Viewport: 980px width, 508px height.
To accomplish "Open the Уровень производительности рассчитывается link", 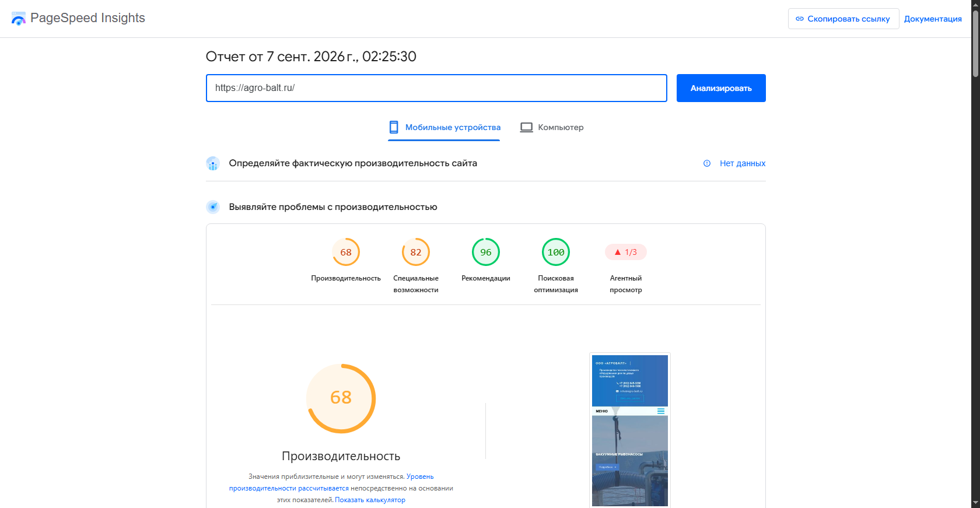I will [331, 482].
